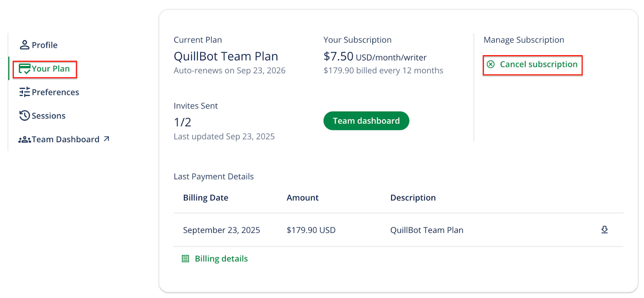Click the QuillBot Team Plan plan title
644x298 pixels.
pyautogui.click(x=226, y=56)
